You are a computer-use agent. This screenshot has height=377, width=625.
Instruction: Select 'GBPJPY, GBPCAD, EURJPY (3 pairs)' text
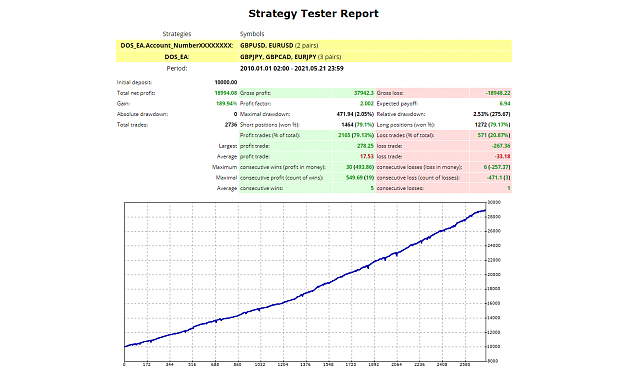pos(291,57)
